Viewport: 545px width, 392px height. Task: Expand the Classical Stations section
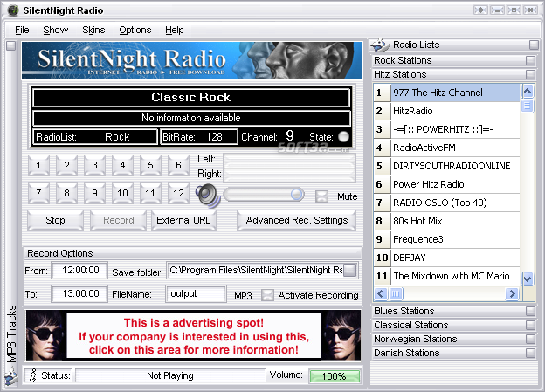point(531,326)
